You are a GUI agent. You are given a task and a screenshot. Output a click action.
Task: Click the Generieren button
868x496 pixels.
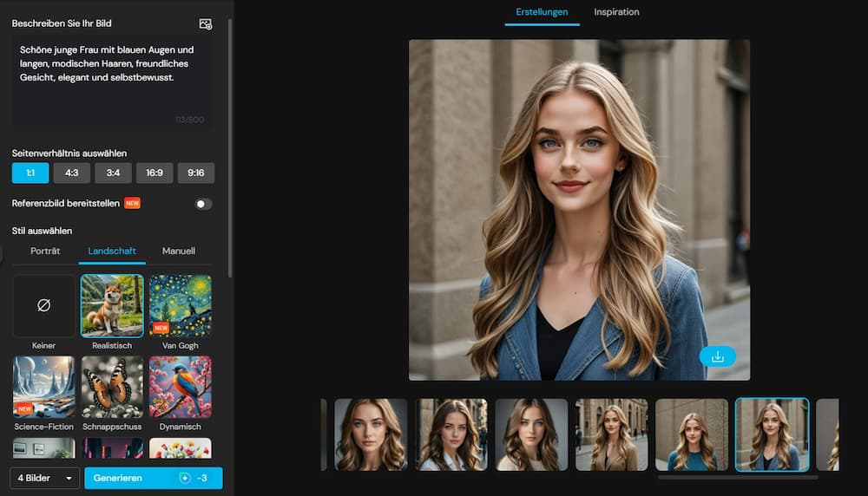pyautogui.click(x=154, y=478)
